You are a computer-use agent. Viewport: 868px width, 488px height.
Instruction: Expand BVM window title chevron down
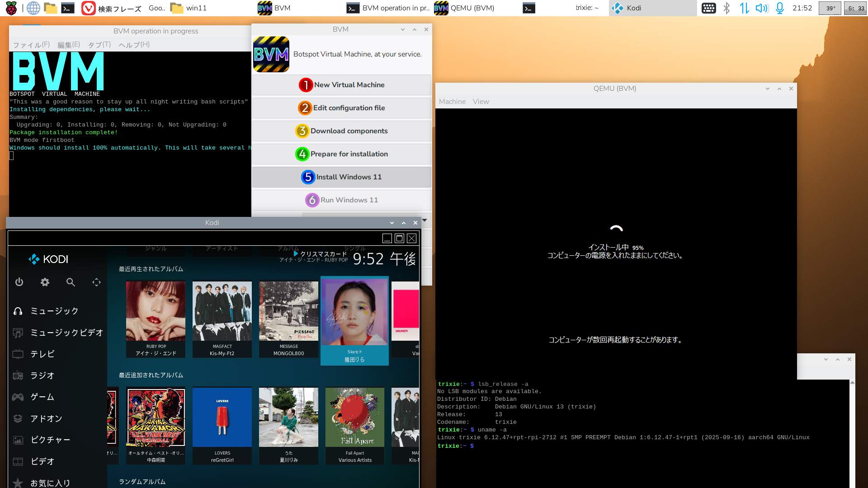point(402,29)
